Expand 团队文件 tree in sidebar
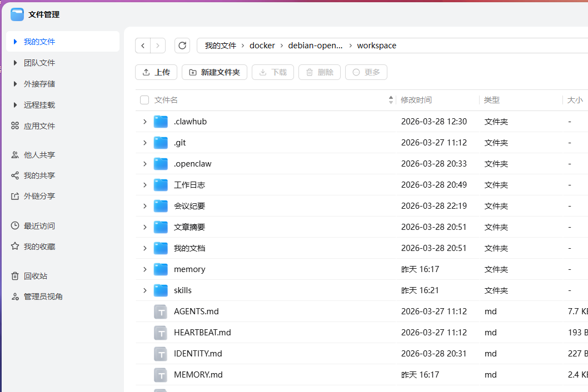The height and width of the screenshot is (392, 588). 15,63
